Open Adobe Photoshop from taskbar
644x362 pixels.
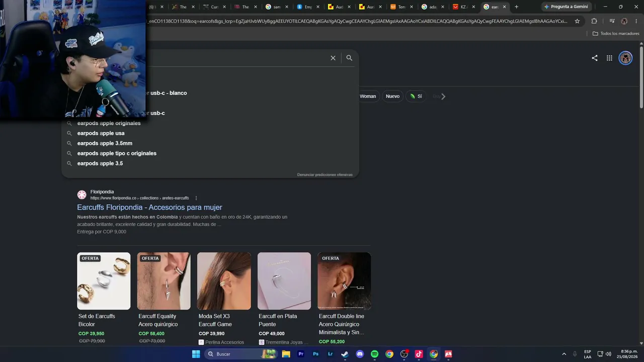click(x=315, y=354)
